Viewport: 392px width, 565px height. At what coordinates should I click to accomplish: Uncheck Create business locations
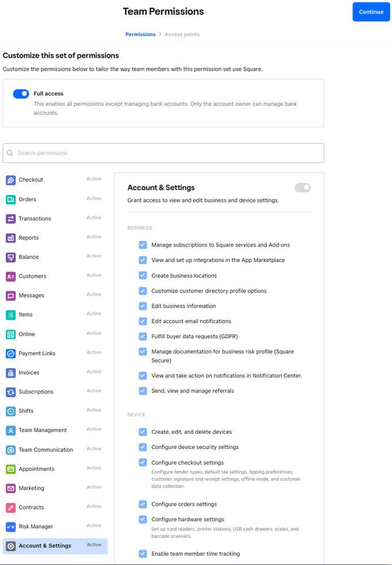coord(143,275)
